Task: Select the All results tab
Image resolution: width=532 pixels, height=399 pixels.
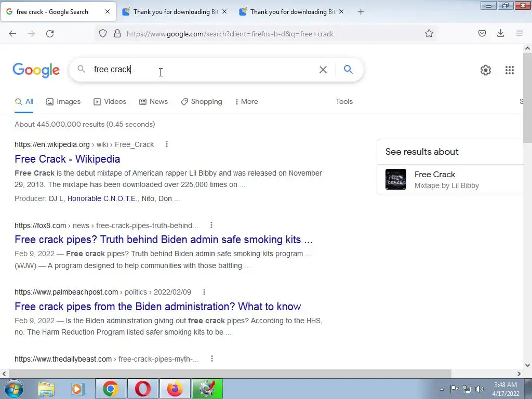Action: [24, 101]
